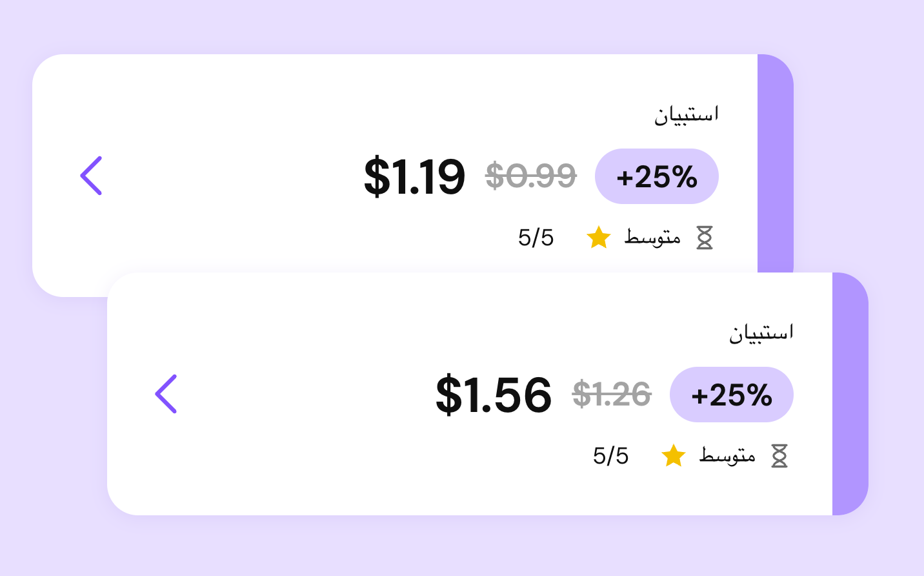Screen dimensions: 924x576
Task: Click the purple side strip of the lower card
Action: click(x=850, y=394)
